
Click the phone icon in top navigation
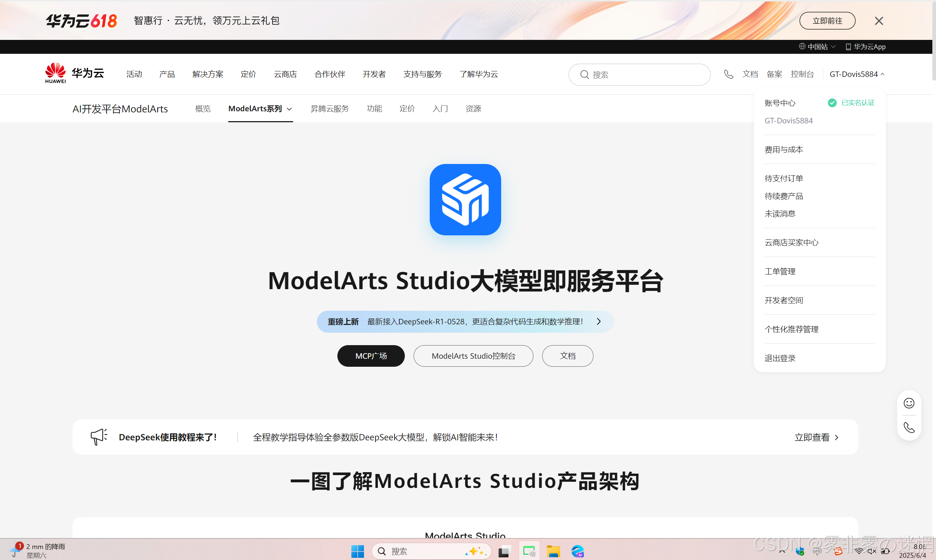click(x=728, y=74)
